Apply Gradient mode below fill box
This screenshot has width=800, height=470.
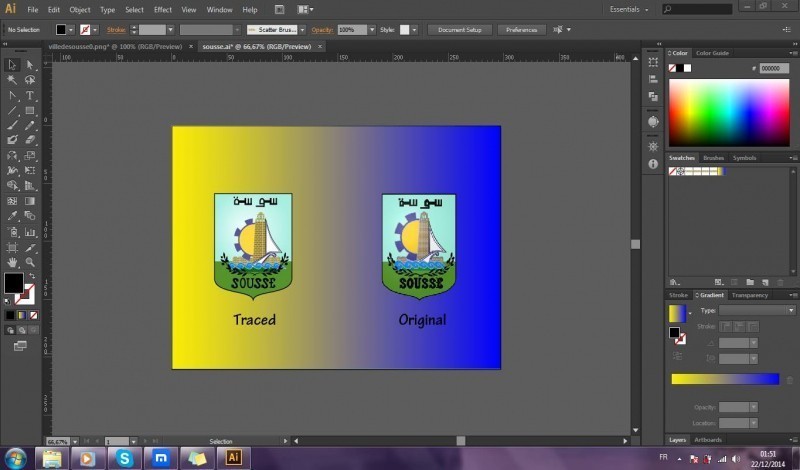pos(22,315)
